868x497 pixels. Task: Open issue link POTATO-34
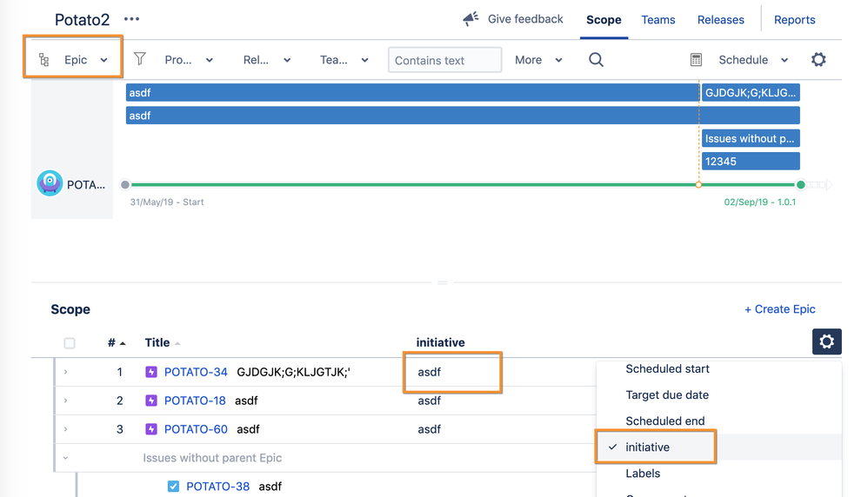(x=196, y=372)
